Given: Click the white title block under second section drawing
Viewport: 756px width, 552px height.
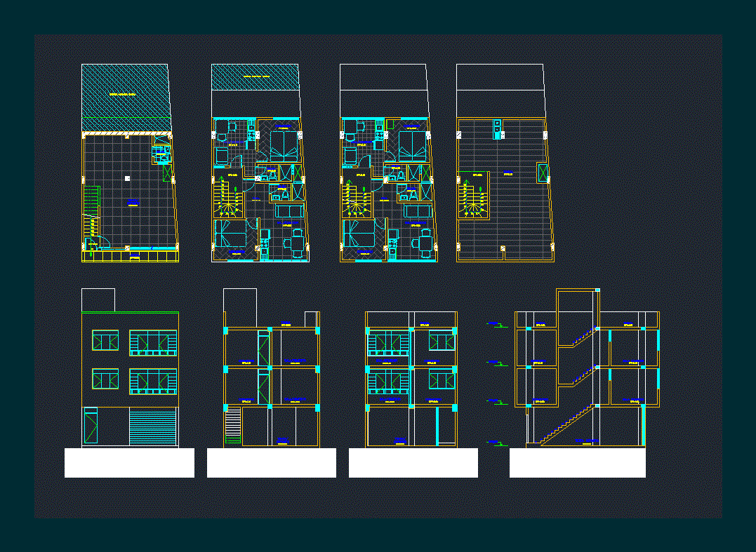Looking at the screenshot, I should pyautogui.click(x=272, y=463).
